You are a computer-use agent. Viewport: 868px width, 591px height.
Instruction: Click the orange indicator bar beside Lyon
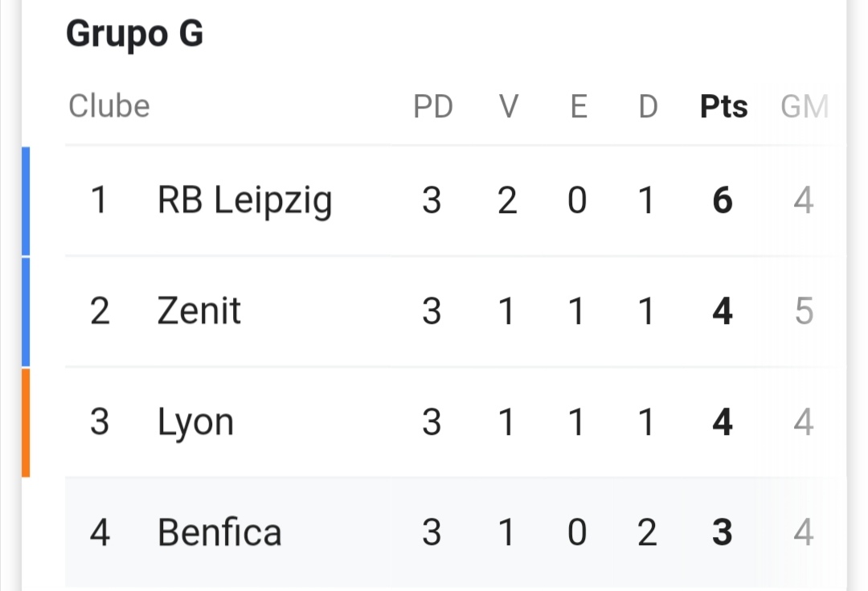pyautogui.click(x=26, y=423)
